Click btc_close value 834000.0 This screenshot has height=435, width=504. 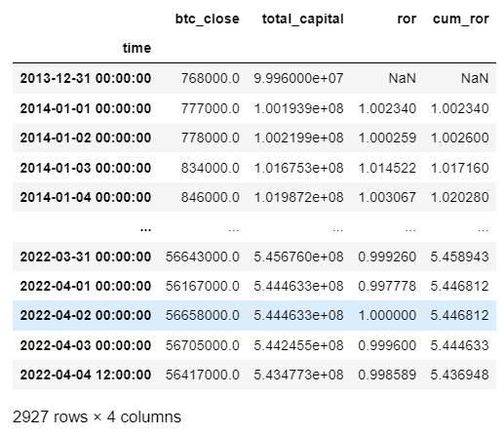coord(211,168)
